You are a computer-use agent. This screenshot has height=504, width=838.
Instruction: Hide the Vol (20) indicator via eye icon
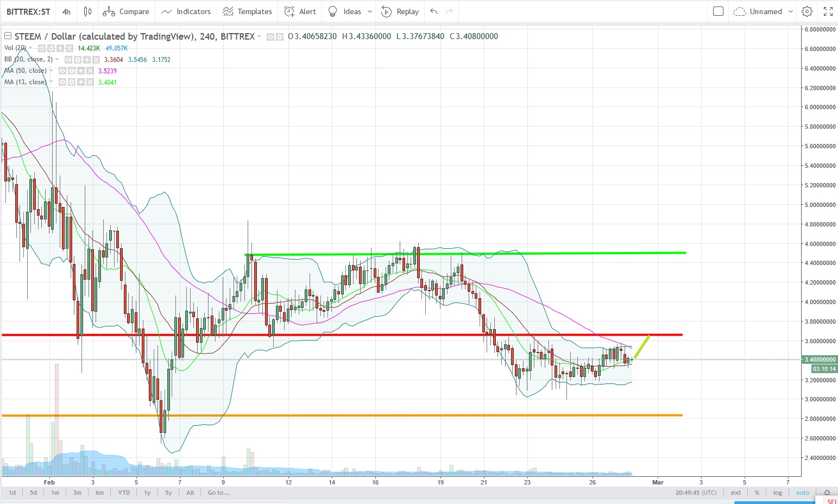coord(42,48)
